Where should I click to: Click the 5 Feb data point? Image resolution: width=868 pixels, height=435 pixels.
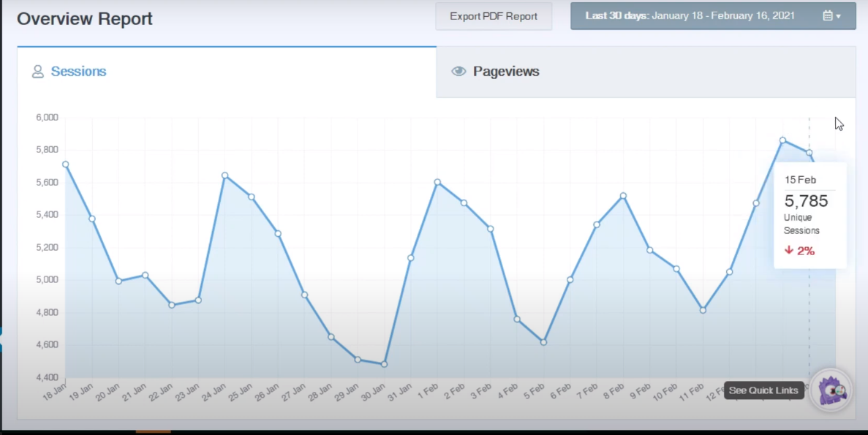[543, 342]
